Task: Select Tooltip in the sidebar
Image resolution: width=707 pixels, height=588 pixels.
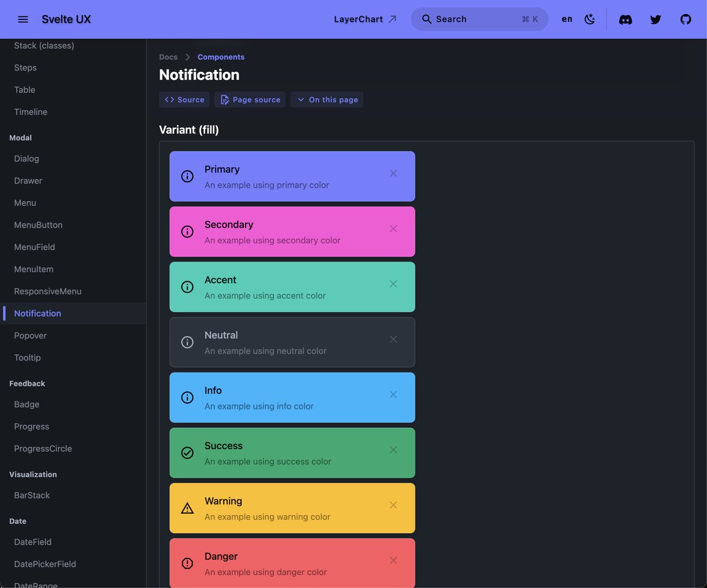Action: pyautogui.click(x=27, y=358)
